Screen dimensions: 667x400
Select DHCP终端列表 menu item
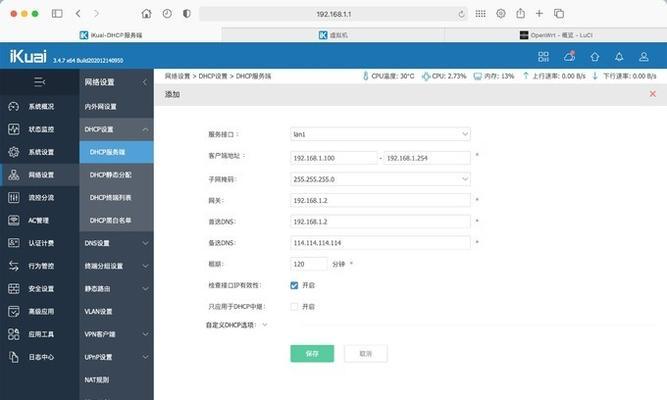coord(116,197)
